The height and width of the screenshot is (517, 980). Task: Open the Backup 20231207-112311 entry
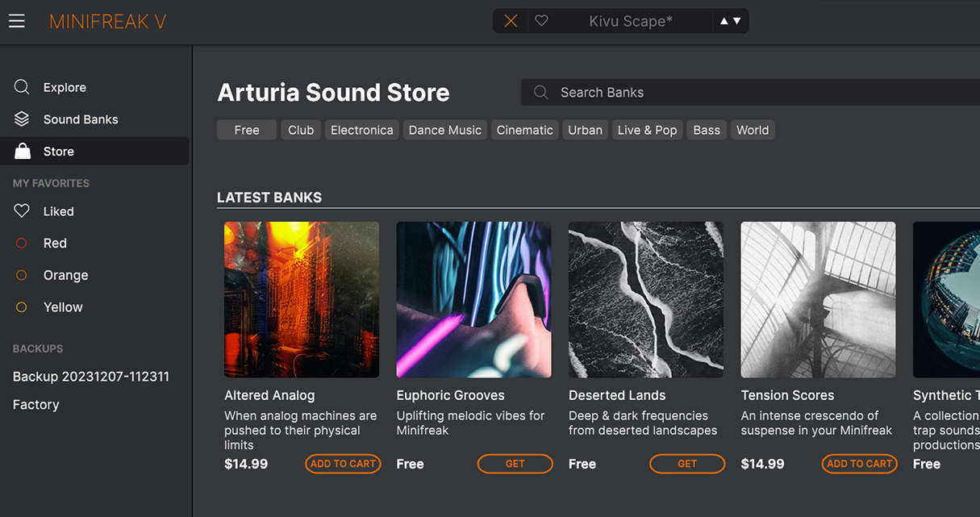(91, 377)
